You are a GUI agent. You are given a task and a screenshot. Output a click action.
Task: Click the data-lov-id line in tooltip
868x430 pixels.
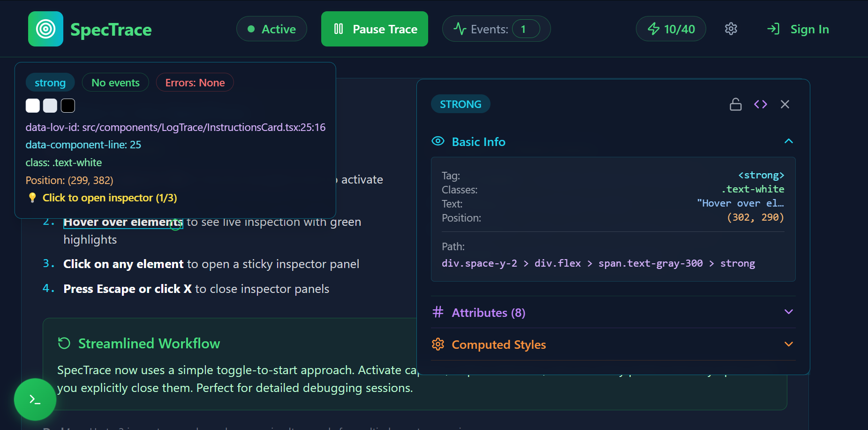(175, 127)
